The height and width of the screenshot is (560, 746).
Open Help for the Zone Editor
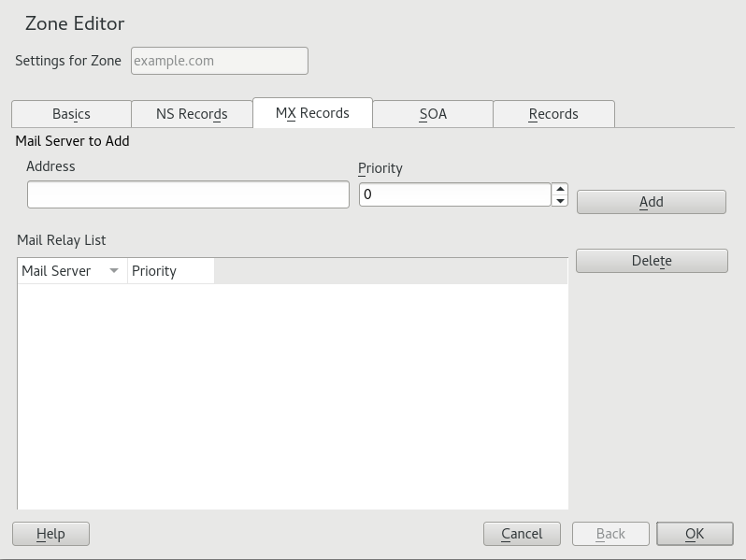tap(50, 534)
